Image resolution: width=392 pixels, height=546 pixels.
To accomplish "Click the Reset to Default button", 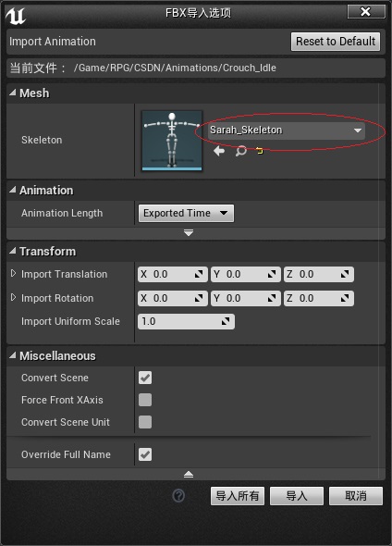I will point(336,42).
